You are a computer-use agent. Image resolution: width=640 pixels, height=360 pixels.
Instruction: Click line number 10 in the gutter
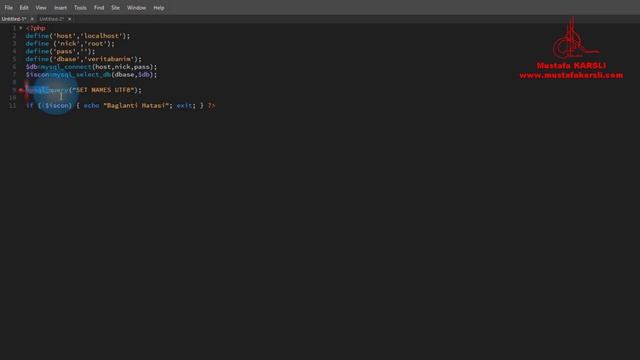13,98
